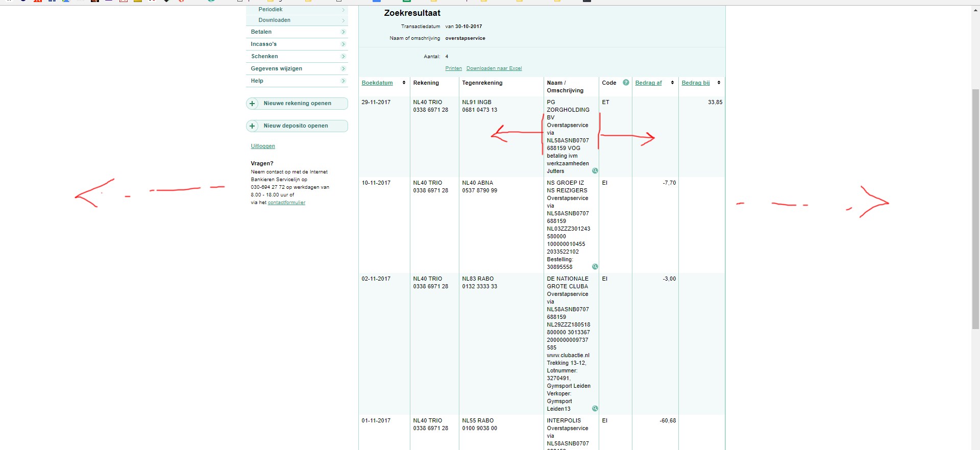This screenshot has height=450, width=980.
Task: Click the amount -60,68 in Bedrag af
Action: (668, 420)
